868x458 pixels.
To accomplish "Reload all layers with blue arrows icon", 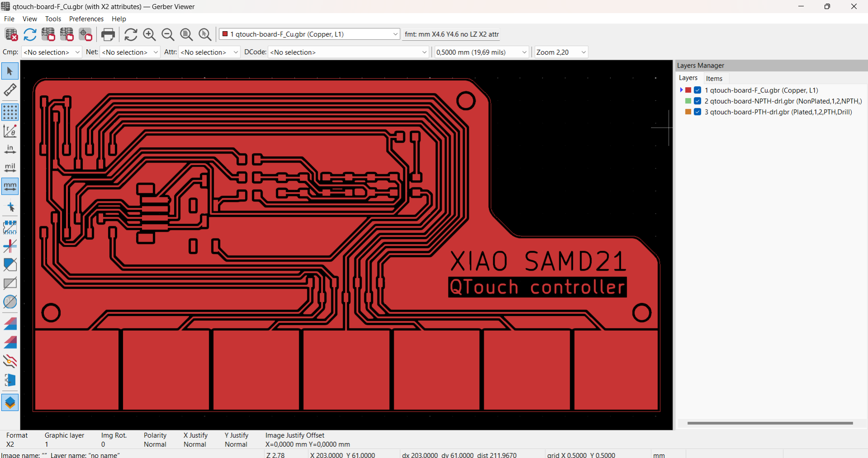I will click(30, 34).
